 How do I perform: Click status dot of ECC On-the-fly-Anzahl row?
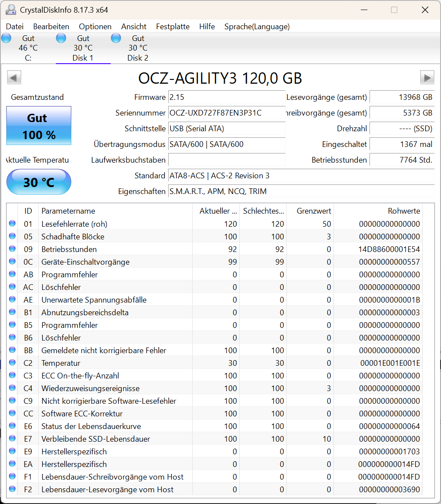pyautogui.click(x=12, y=375)
